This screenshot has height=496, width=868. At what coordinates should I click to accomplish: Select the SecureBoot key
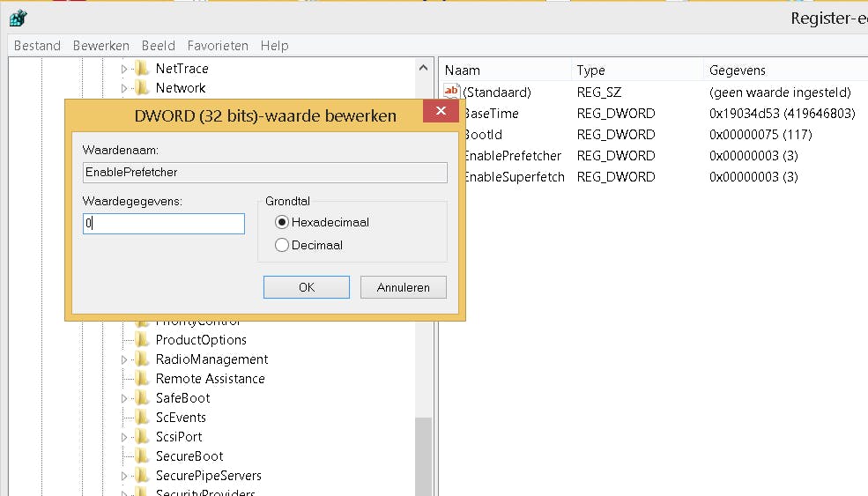coord(189,456)
